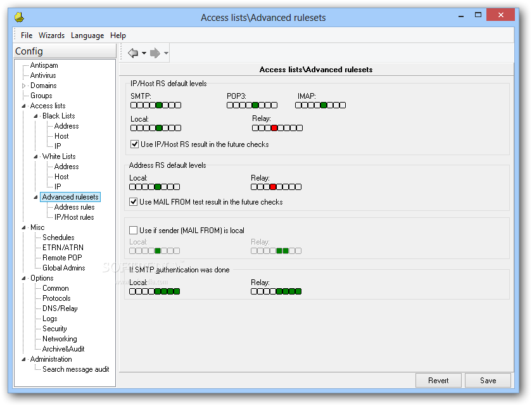Set Address RS Relay level bar
This screenshot has height=406, width=532.
tap(276, 187)
